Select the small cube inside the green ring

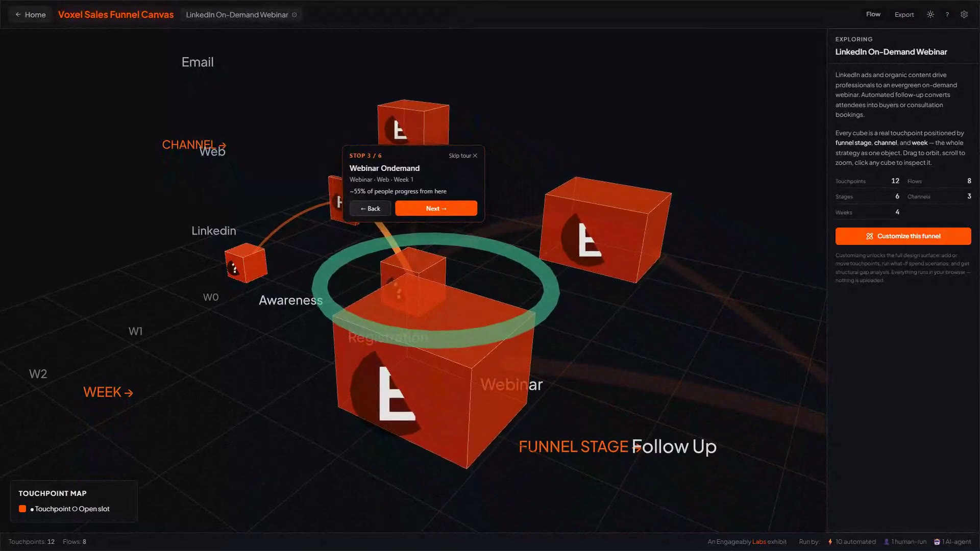point(412,281)
